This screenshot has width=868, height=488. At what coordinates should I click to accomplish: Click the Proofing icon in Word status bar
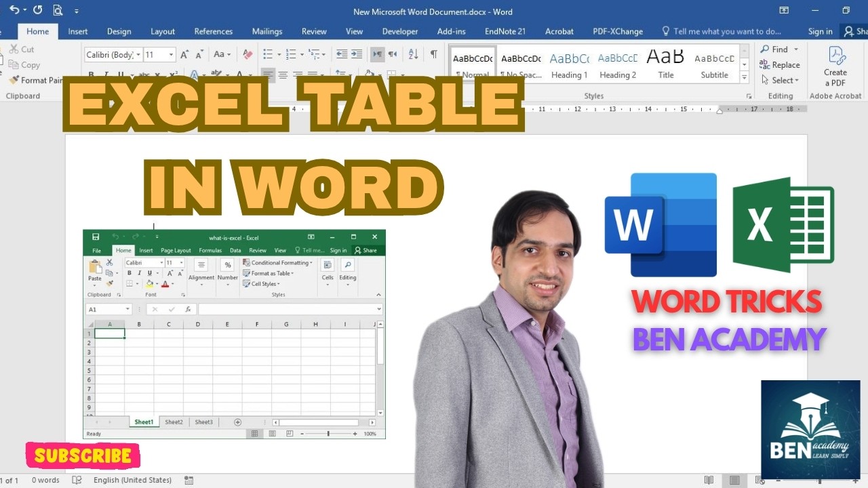click(x=77, y=480)
